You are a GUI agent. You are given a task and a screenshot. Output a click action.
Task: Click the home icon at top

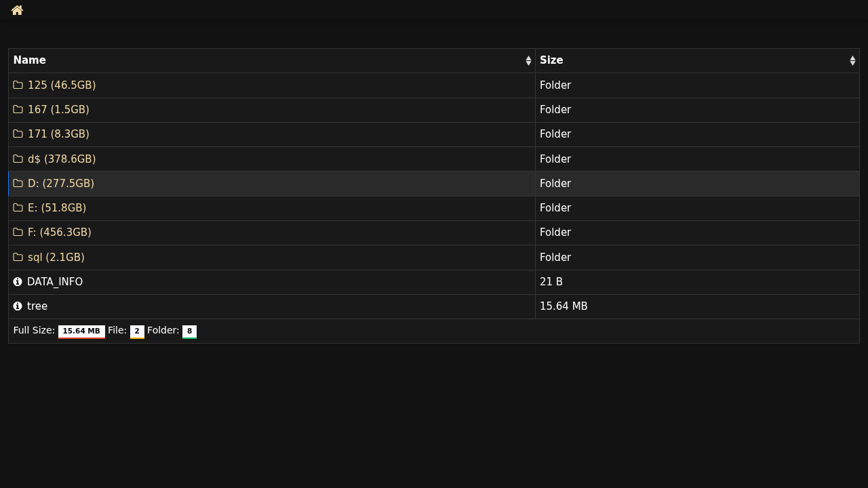coord(18,10)
